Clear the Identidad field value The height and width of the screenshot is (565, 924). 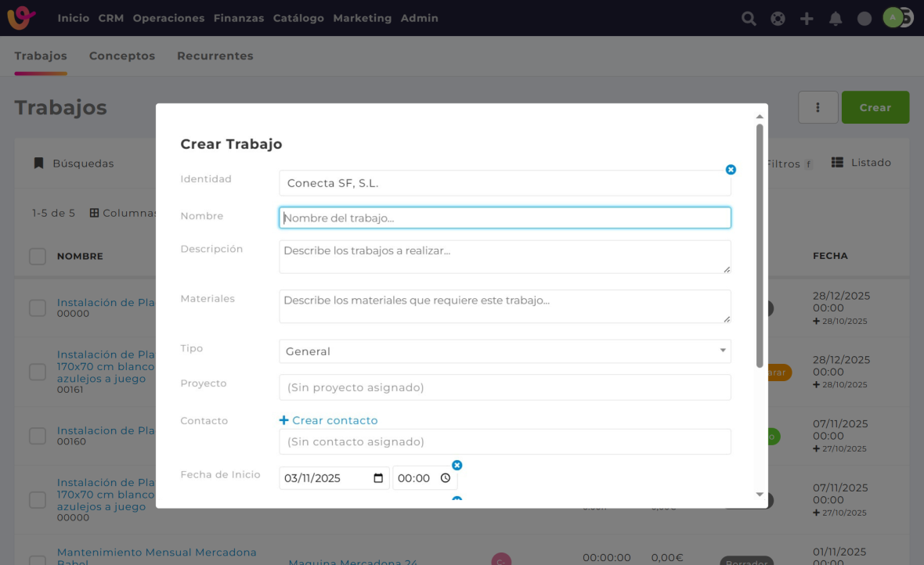(731, 170)
